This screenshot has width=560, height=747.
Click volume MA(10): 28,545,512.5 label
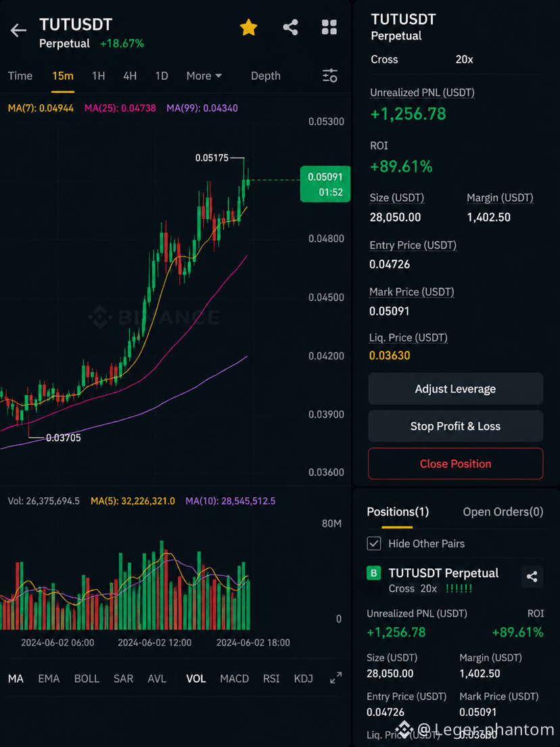coord(231,501)
